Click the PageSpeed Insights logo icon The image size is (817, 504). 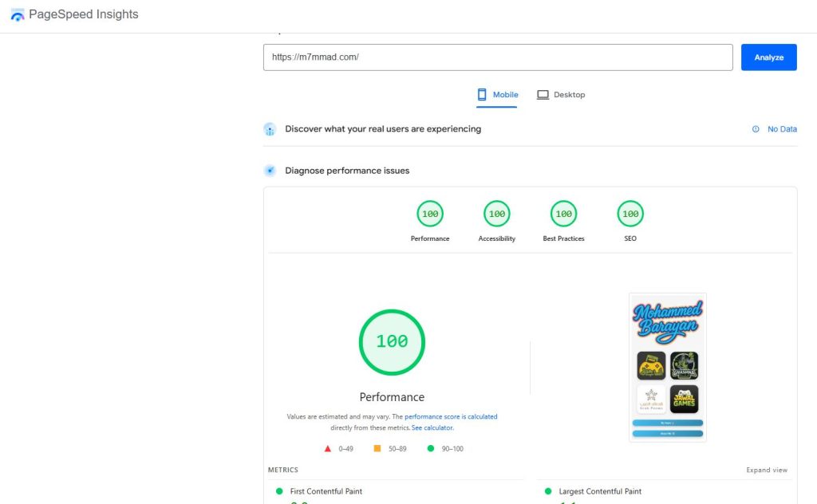pos(17,14)
